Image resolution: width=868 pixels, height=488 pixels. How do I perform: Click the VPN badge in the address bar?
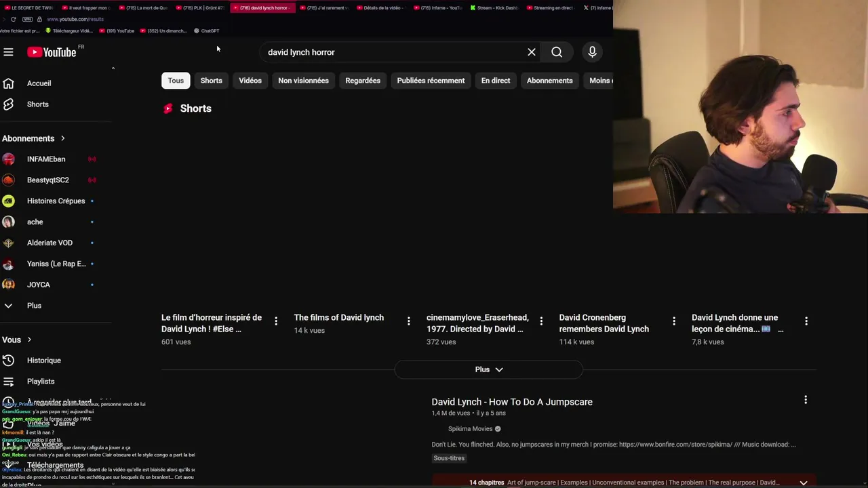(27, 19)
